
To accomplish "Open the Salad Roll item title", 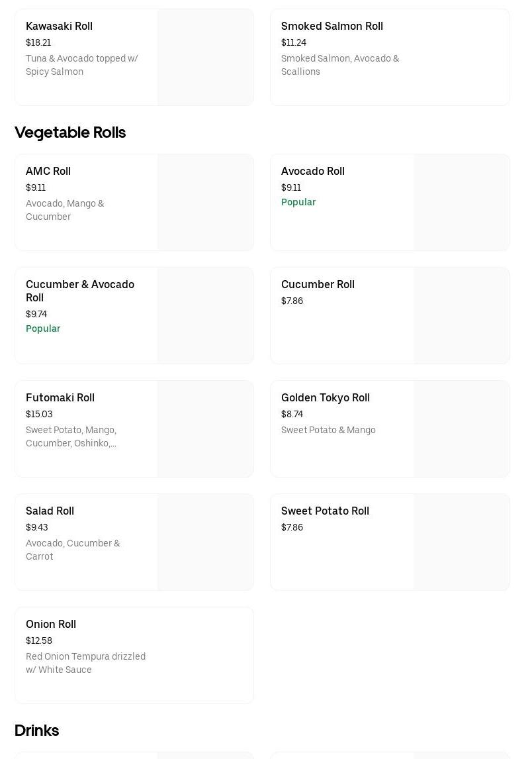I will (x=50, y=511).
